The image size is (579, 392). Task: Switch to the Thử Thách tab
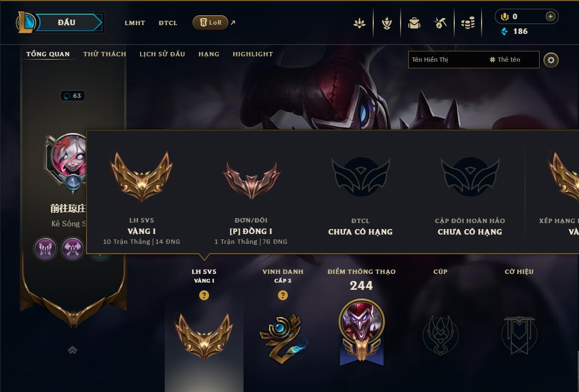[x=105, y=54]
